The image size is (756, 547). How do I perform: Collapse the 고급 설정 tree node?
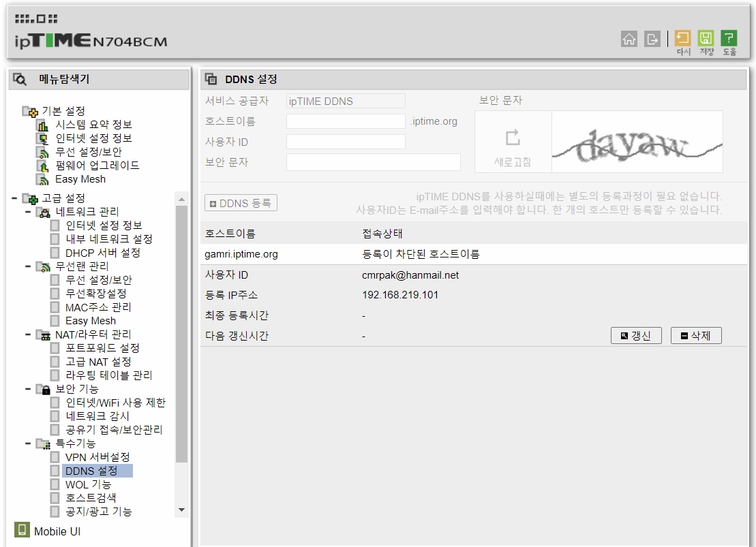pos(14,198)
